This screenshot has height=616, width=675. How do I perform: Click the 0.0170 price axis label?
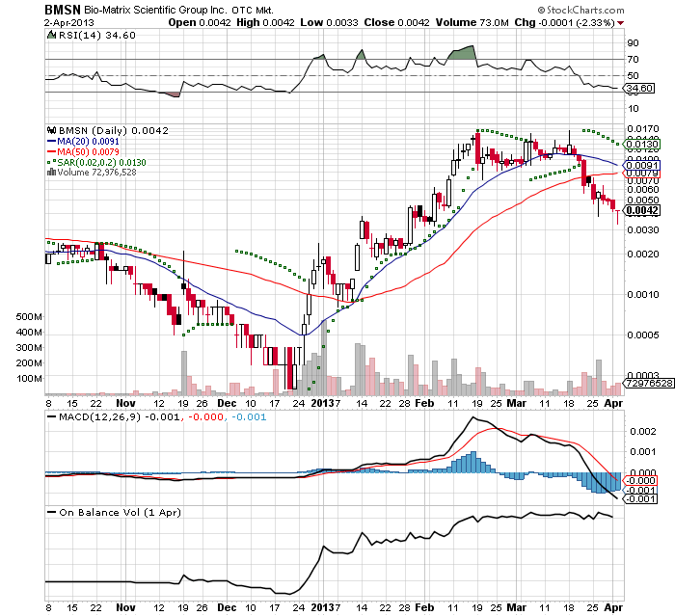(643, 129)
